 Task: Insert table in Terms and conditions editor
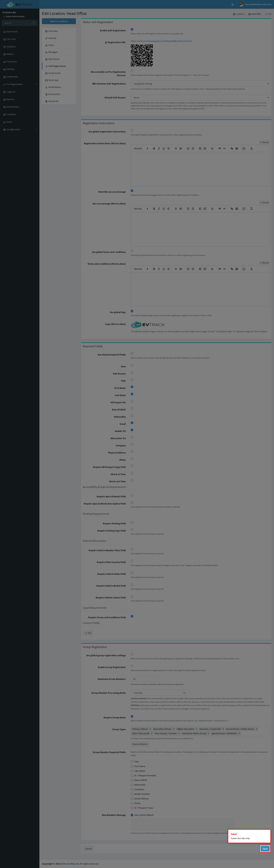[244, 269]
